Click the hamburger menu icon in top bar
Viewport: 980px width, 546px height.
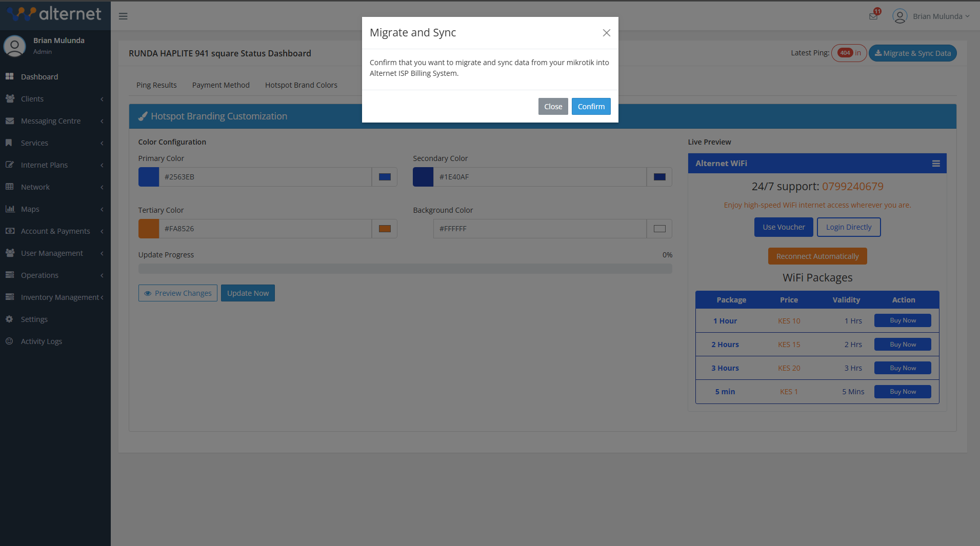(x=123, y=16)
